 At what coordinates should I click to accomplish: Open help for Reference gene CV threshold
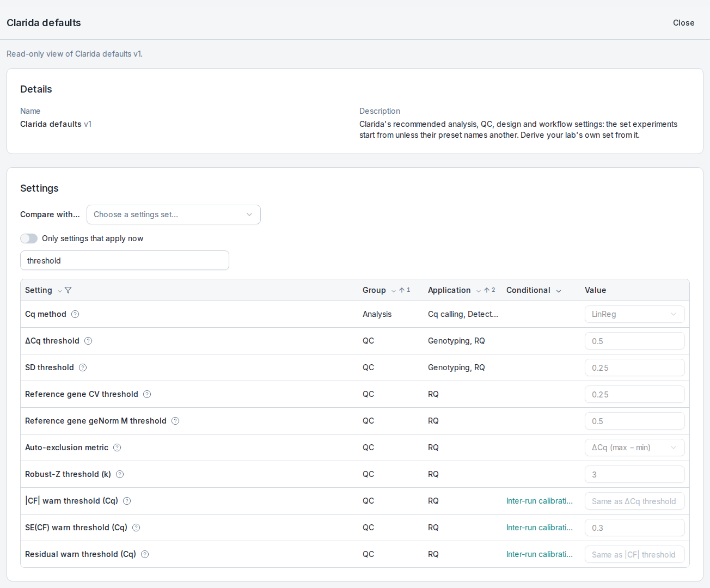click(147, 394)
